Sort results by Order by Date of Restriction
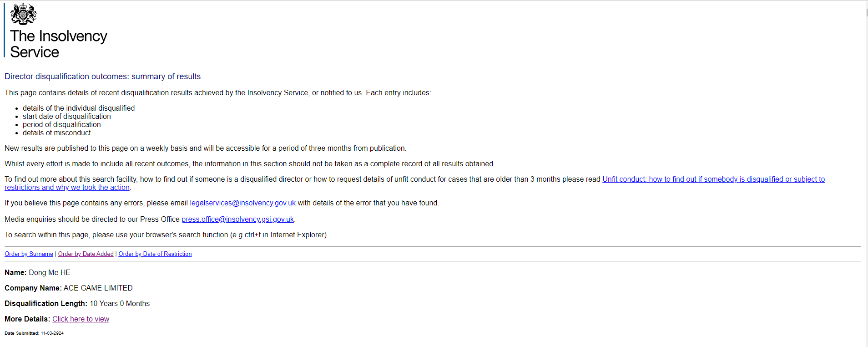The width and height of the screenshot is (868, 347). point(155,254)
